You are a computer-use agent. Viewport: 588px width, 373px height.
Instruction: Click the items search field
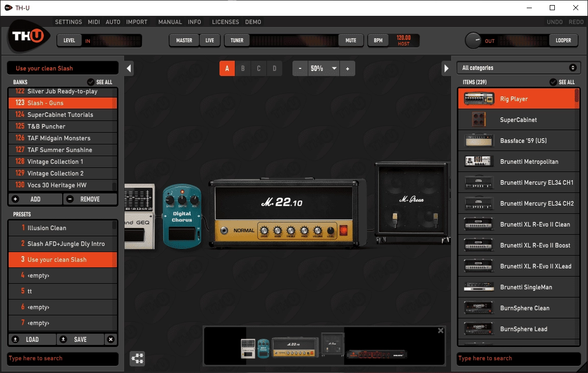(519, 358)
